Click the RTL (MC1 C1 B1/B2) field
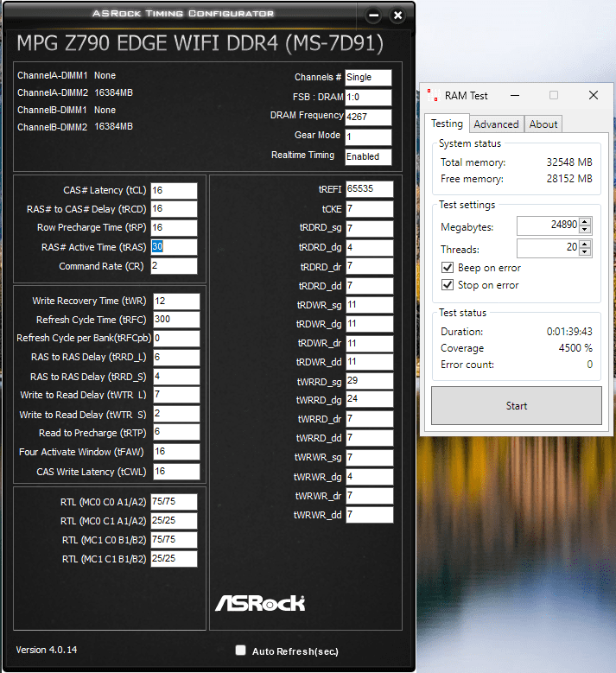The image size is (616, 673). click(x=174, y=558)
